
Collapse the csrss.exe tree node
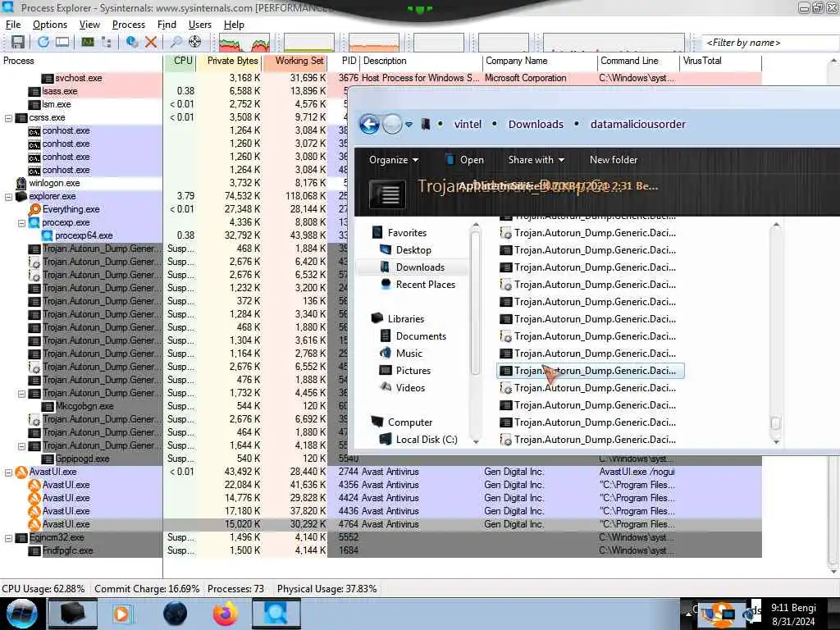(x=8, y=118)
